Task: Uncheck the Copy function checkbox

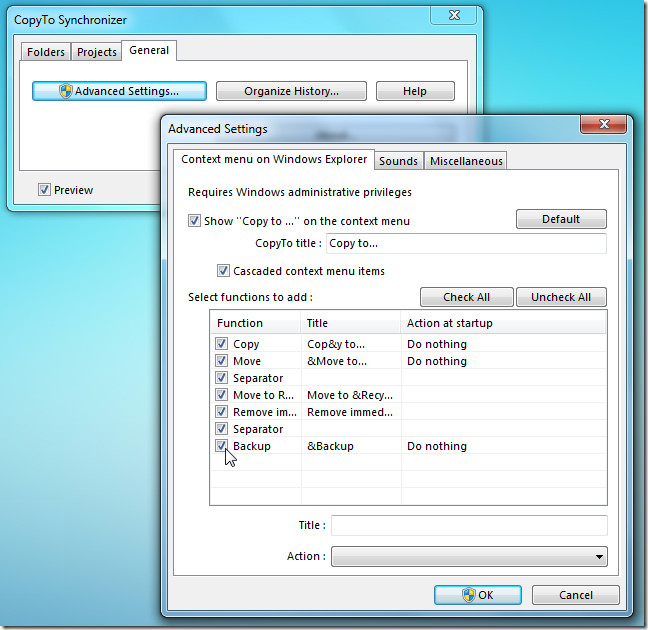Action: click(222, 344)
